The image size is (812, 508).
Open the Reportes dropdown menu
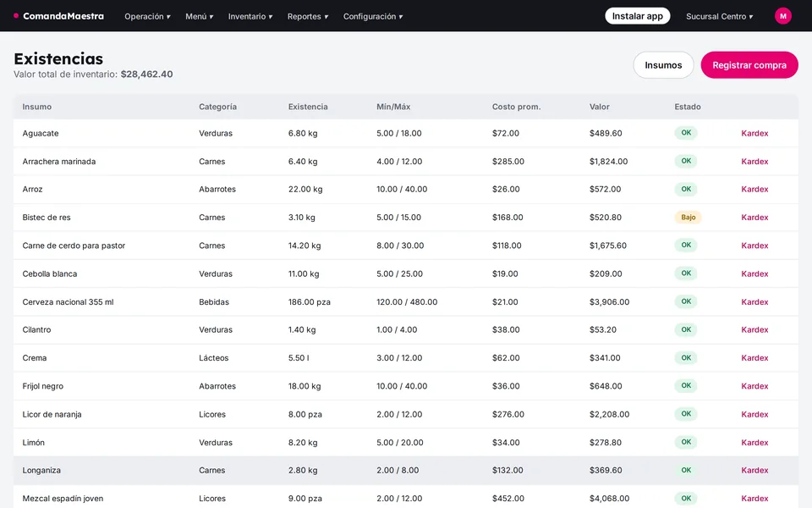point(308,17)
